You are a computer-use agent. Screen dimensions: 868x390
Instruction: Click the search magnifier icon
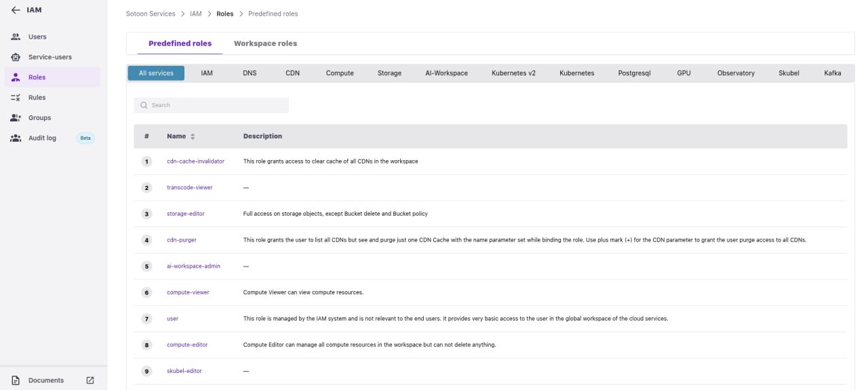(x=144, y=105)
